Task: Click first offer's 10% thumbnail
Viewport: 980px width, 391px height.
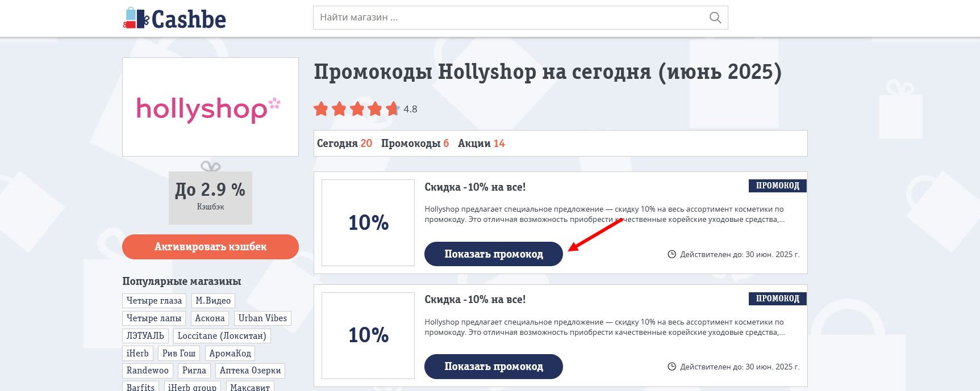Action: tap(368, 222)
